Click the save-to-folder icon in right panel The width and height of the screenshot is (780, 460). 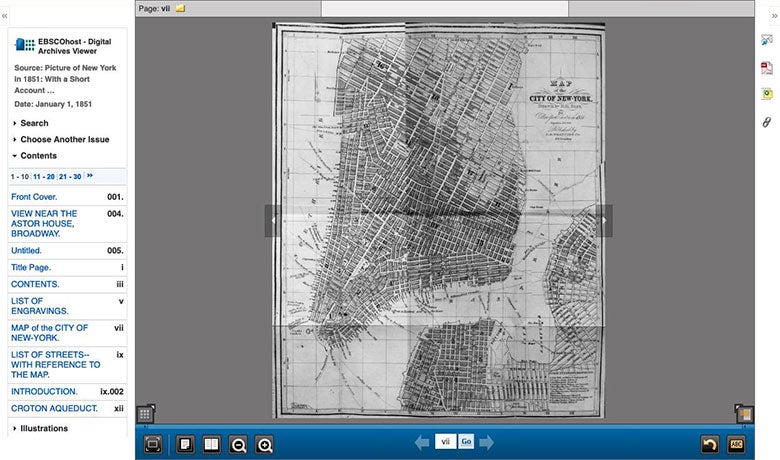pyautogui.click(x=767, y=94)
